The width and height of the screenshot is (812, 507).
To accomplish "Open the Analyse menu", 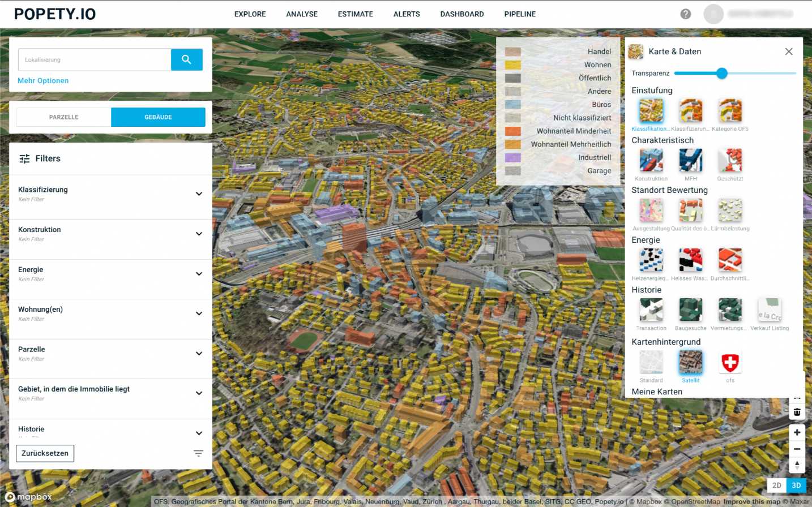I will [x=301, y=14].
